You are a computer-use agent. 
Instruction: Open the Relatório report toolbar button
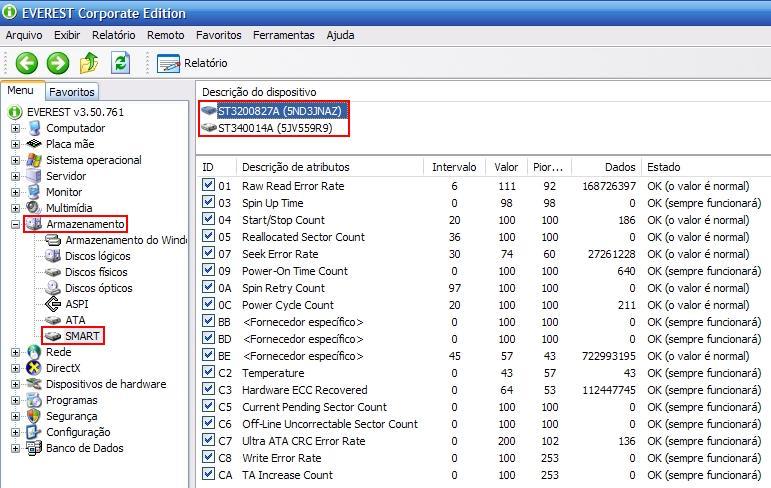[192, 63]
